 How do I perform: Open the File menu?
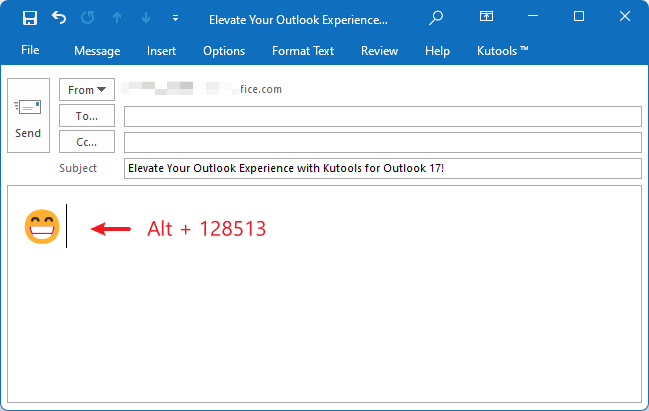(30, 50)
